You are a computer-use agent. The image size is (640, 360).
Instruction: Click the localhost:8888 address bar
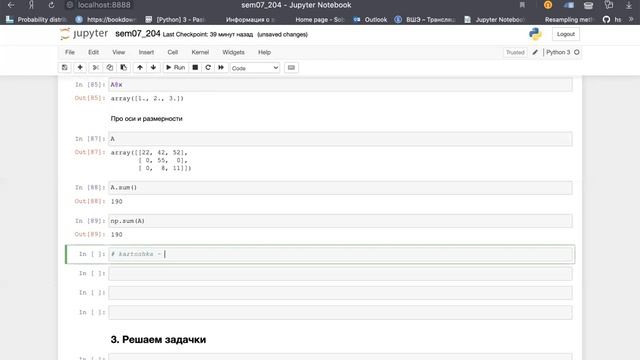pos(104,5)
